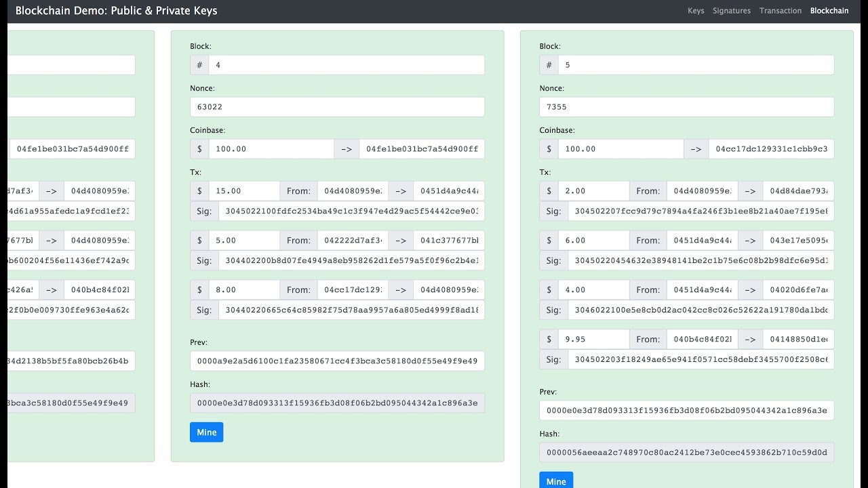Edit transaction amount 8.00
This screenshot has width=868, height=488.
pyautogui.click(x=244, y=289)
